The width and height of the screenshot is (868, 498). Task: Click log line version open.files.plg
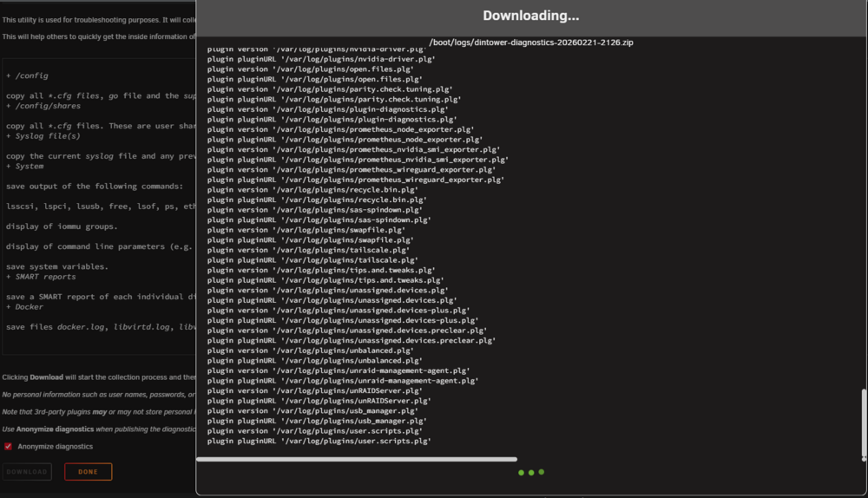311,69
